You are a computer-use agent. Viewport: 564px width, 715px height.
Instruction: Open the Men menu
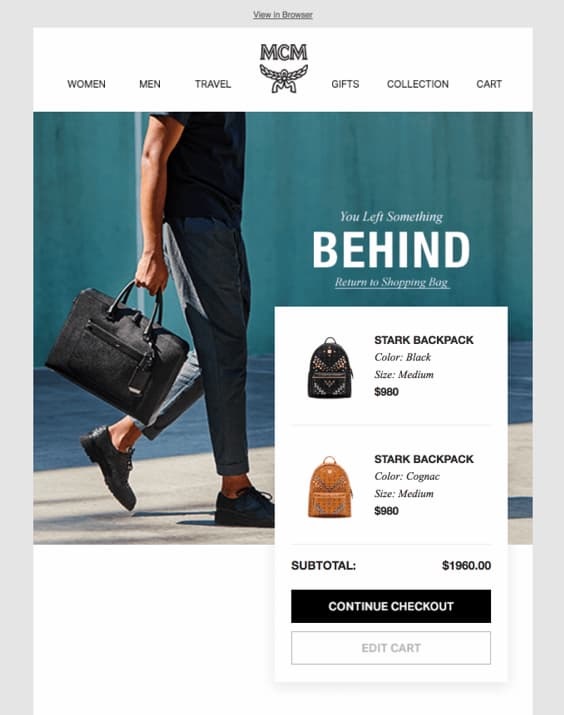click(150, 84)
